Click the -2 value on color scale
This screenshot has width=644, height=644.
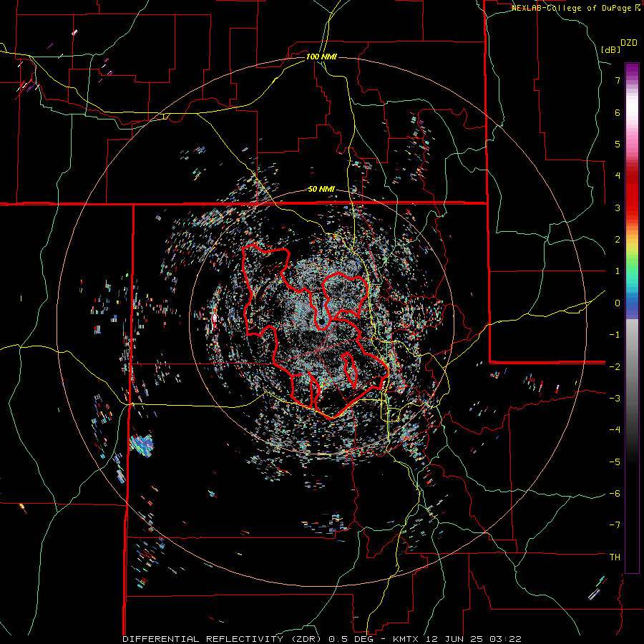point(615,366)
